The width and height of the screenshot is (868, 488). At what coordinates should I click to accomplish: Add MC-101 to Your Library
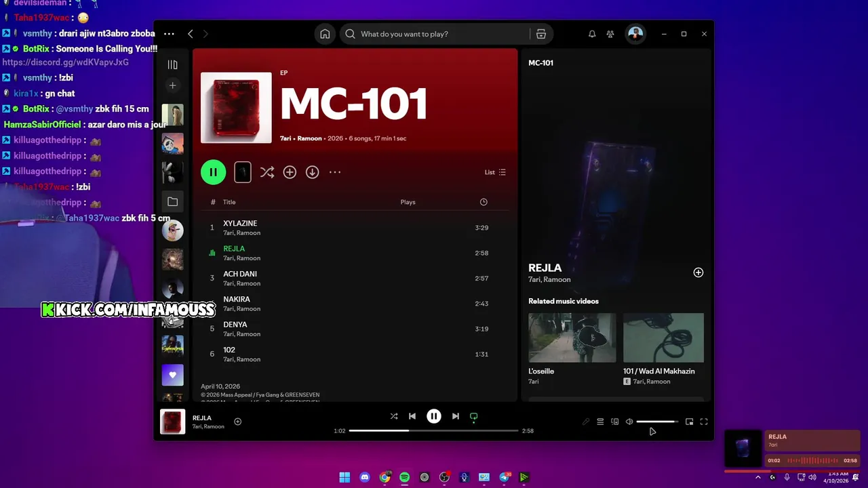pyautogui.click(x=290, y=172)
